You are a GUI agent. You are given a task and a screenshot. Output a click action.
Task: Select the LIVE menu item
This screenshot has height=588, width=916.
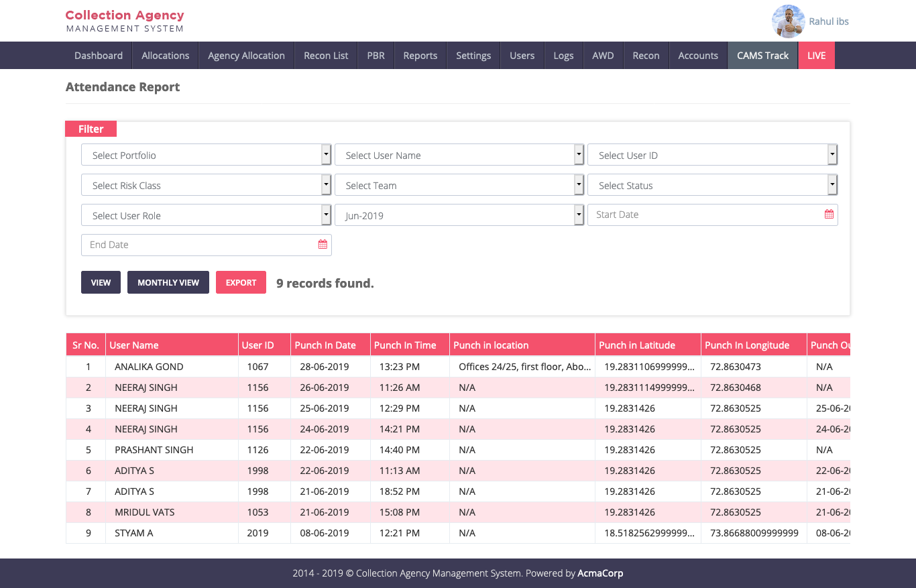point(816,56)
